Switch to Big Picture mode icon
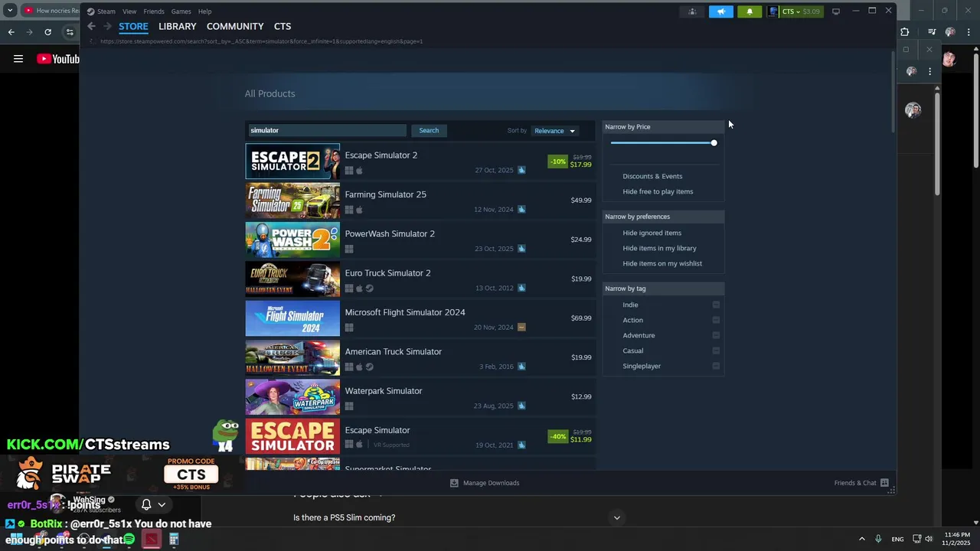 pos(836,11)
